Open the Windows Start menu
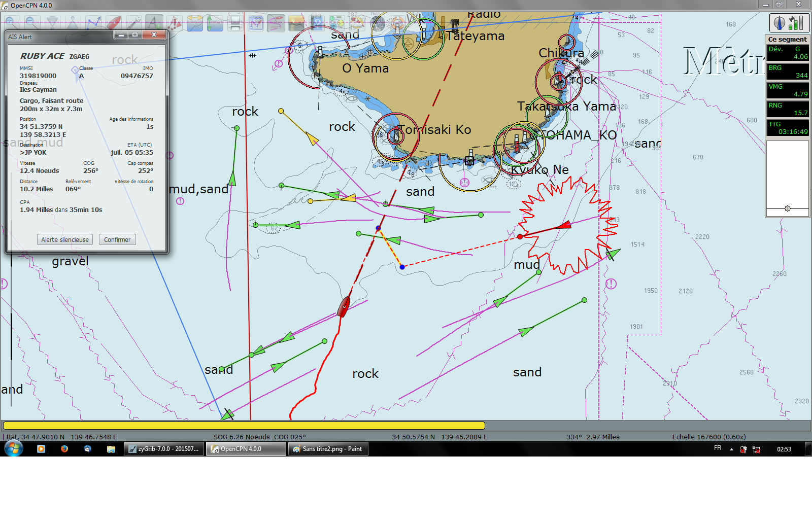 coord(13,449)
